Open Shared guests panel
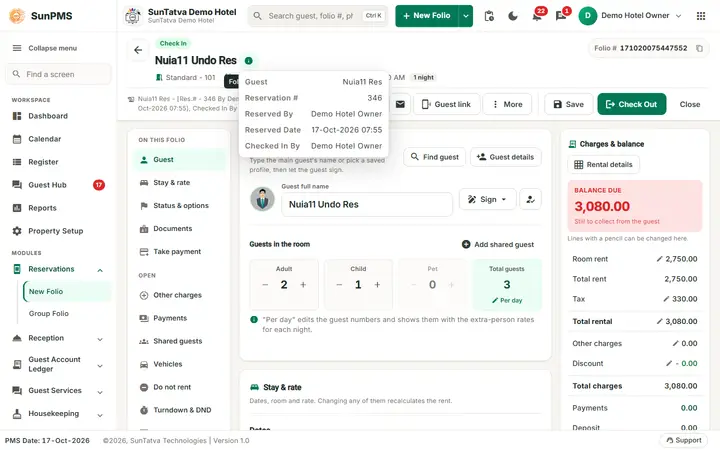The image size is (720, 450). [180, 341]
